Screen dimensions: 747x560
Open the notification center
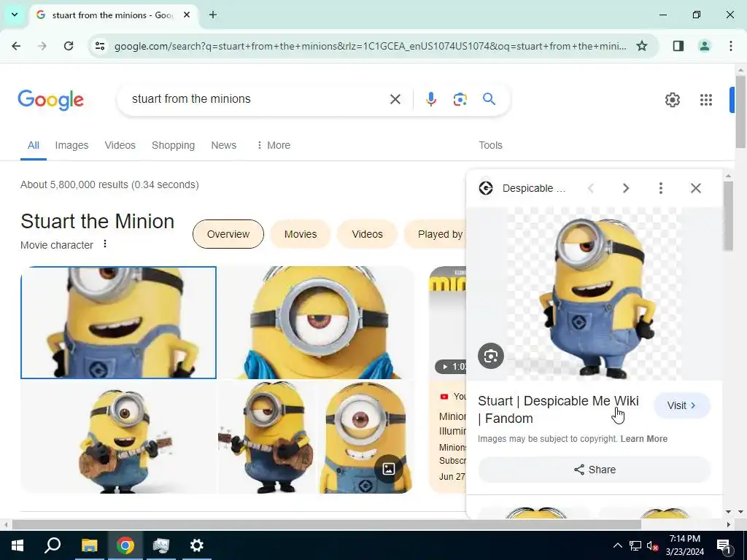[724, 545]
